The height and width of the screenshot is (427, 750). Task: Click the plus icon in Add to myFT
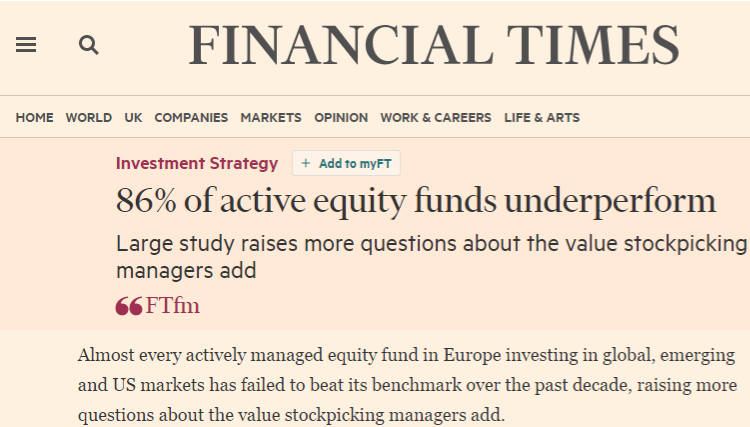tap(306, 164)
